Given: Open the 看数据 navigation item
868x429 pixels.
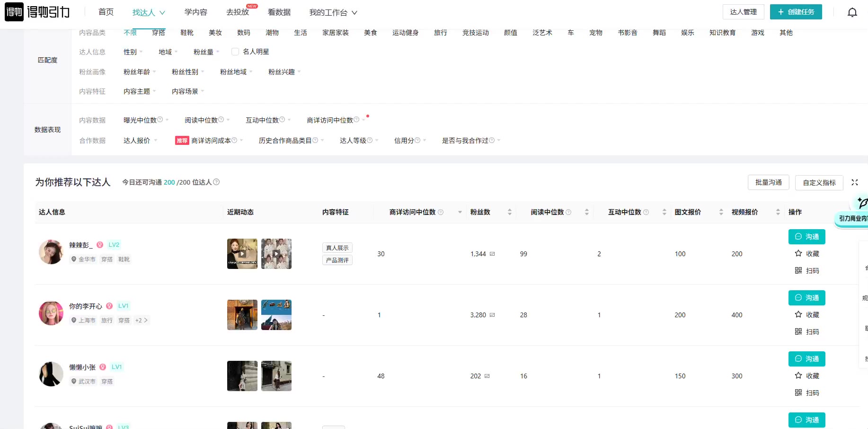Looking at the screenshot, I should [x=279, y=12].
